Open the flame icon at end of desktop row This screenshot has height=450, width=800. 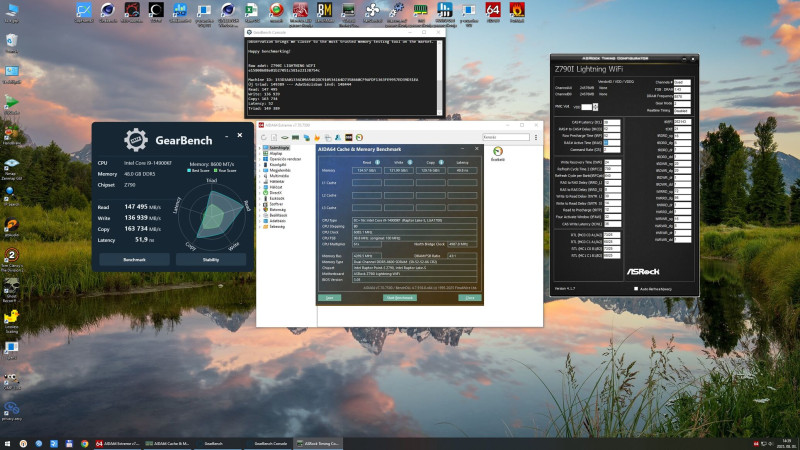[x=517, y=10]
